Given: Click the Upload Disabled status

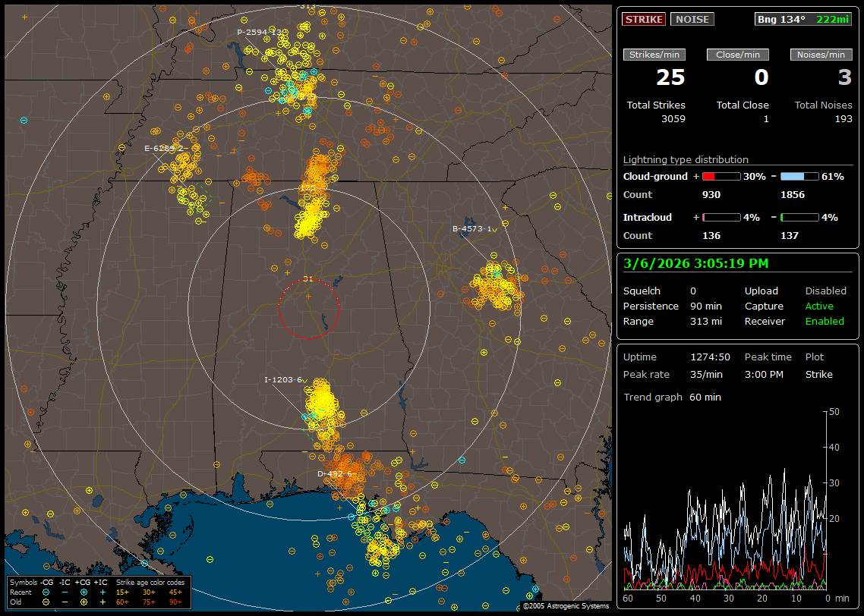Looking at the screenshot, I should tap(825, 291).
